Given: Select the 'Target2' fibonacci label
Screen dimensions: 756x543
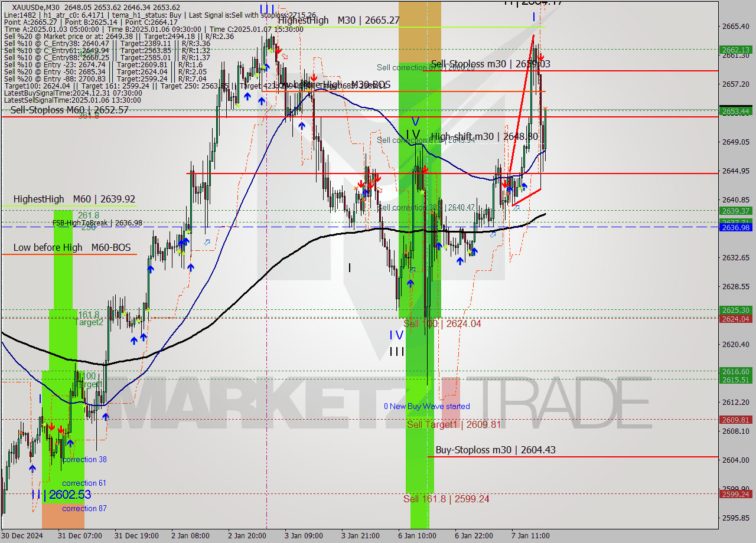Looking at the screenshot, I should pos(90,322).
